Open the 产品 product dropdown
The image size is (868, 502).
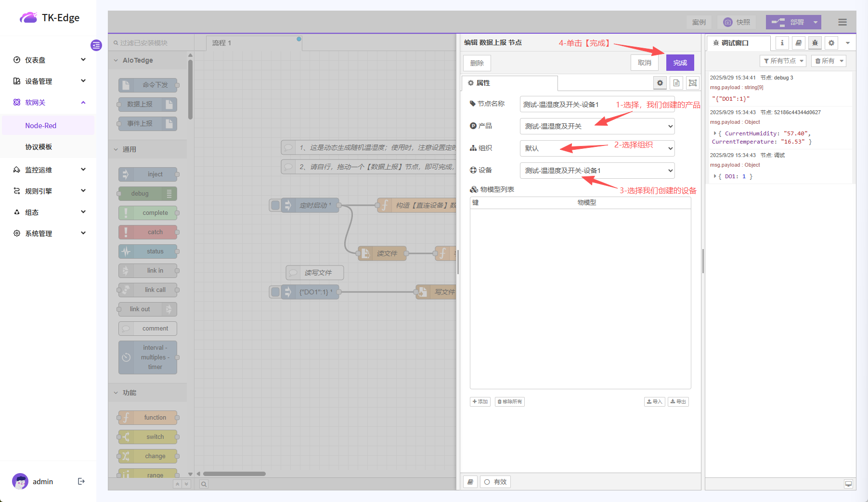(597, 126)
